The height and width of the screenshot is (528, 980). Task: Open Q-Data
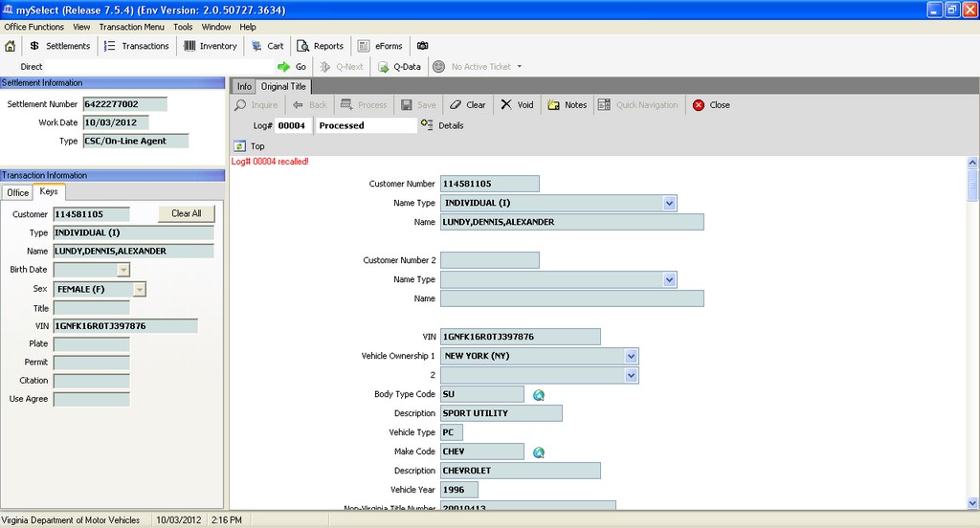pos(399,67)
